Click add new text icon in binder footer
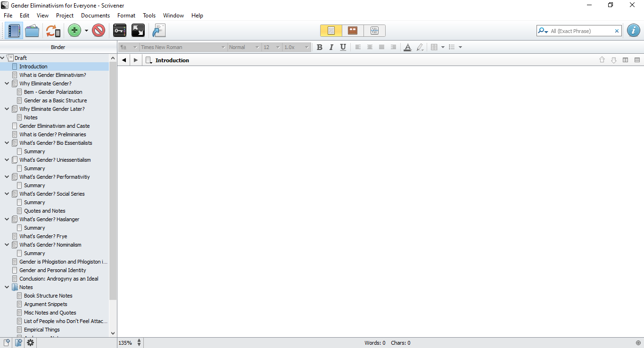 (x=7, y=343)
